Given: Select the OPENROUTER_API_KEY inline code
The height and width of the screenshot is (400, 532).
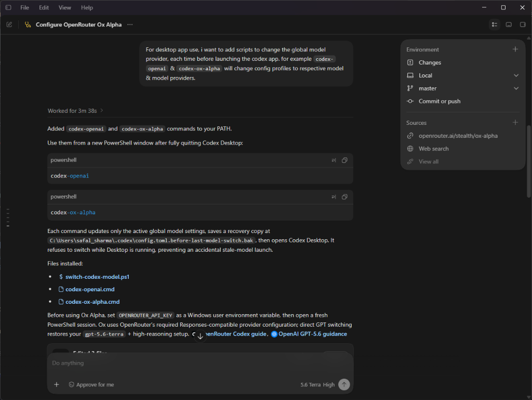Looking at the screenshot, I should coord(145,315).
